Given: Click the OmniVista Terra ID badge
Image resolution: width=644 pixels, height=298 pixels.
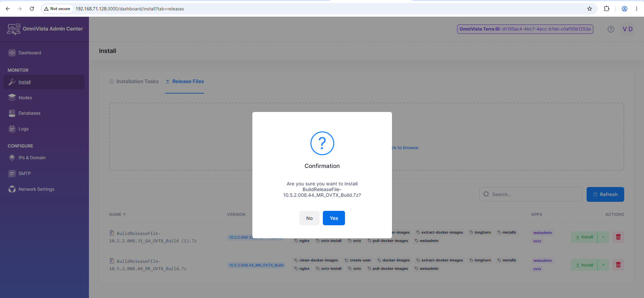Looking at the screenshot, I should 525,29.
